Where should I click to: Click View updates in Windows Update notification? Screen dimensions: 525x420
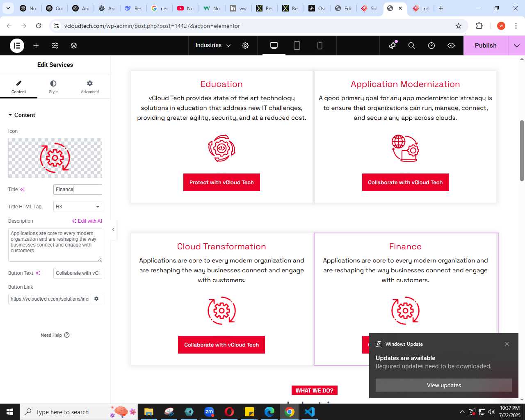(444, 385)
